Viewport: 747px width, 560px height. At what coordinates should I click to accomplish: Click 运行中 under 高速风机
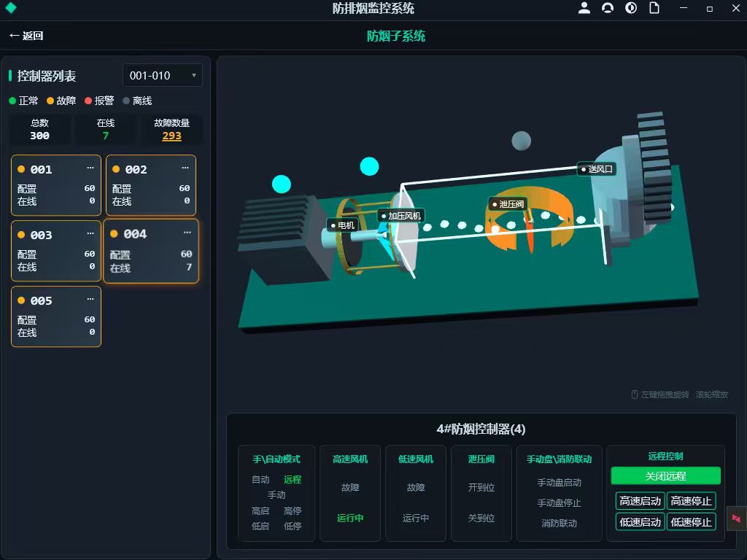pos(350,518)
